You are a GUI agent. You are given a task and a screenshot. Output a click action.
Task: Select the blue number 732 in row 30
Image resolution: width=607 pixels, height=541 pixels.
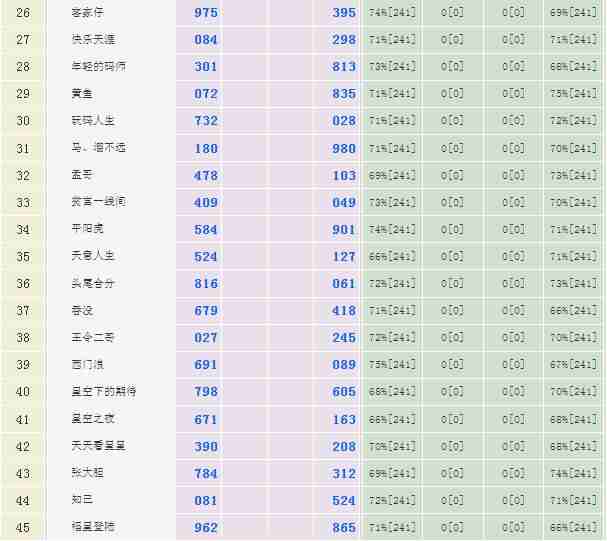coord(206,121)
